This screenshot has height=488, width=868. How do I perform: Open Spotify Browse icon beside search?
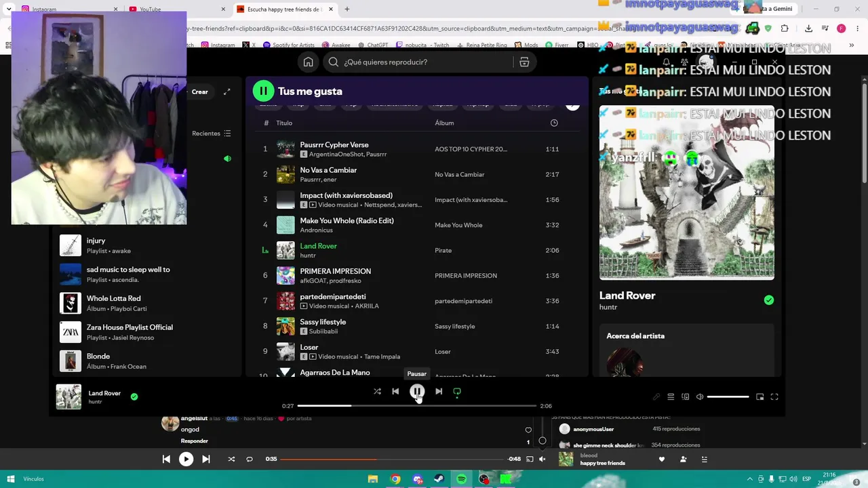point(524,62)
